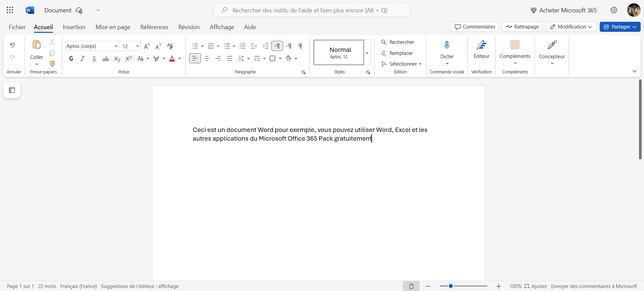
Task: Set right-to-left text direction
Action: (x=289, y=46)
